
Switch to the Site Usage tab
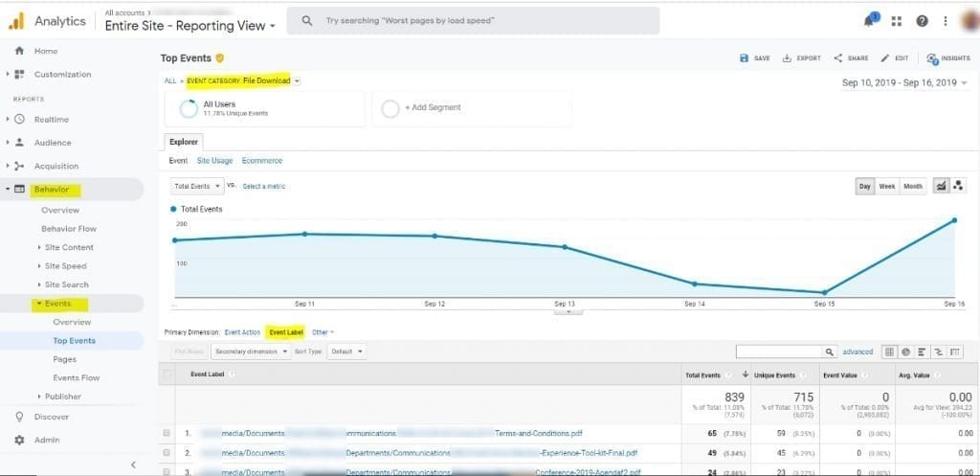click(215, 161)
